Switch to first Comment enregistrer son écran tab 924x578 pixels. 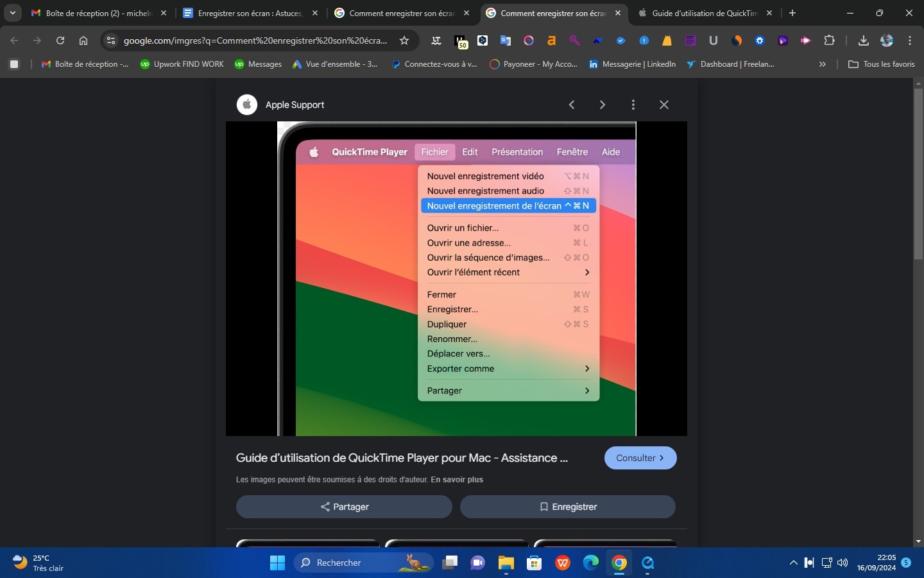tap(402, 13)
